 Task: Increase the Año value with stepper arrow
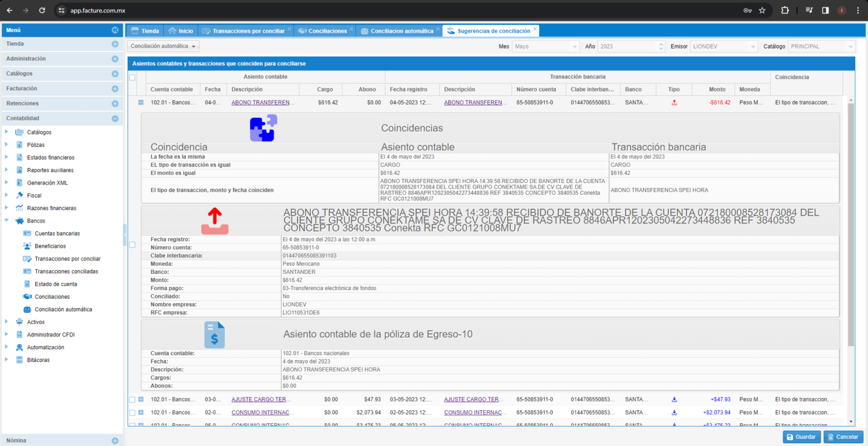pyautogui.click(x=661, y=44)
